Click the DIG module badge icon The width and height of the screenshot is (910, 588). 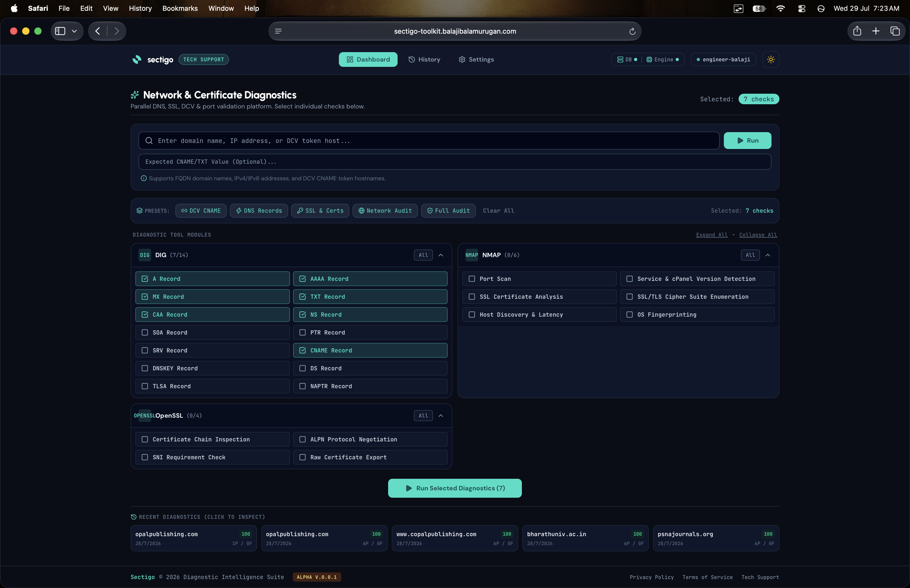coord(145,255)
